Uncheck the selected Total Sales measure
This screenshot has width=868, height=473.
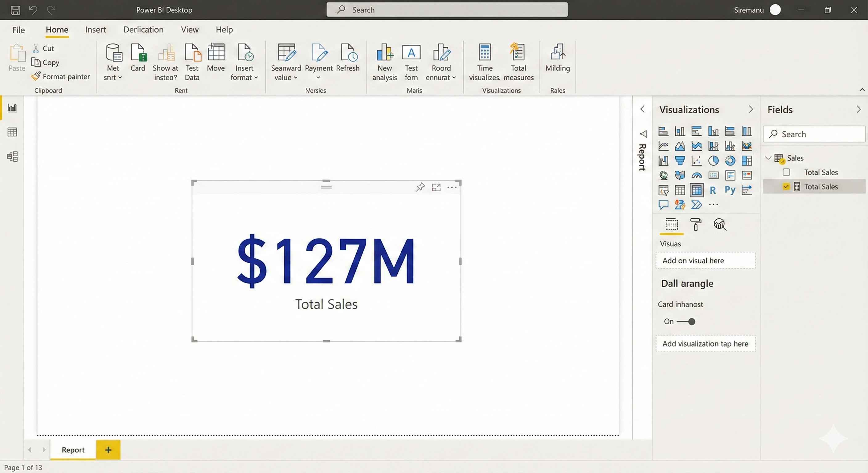(x=786, y=187)
